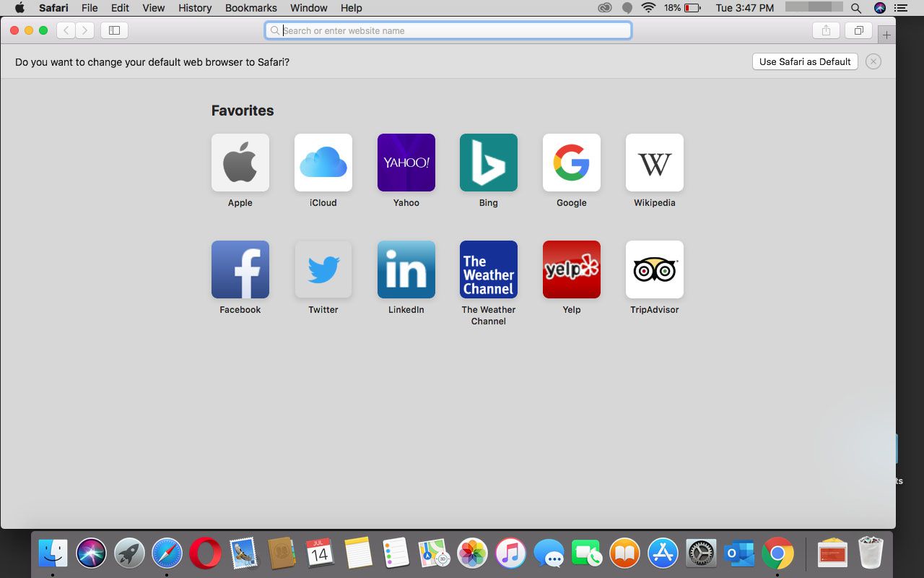Click the date and time display

(x=744, y=8)
